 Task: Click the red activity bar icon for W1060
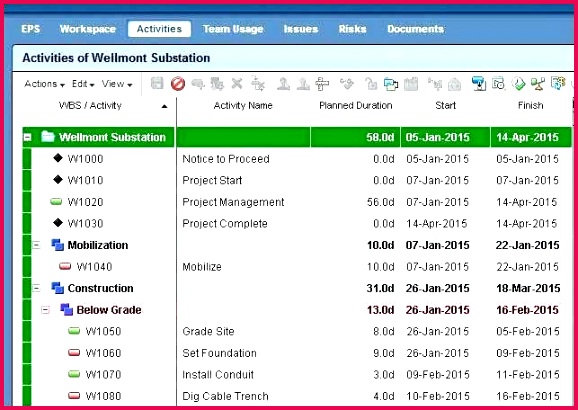point(74,352)
